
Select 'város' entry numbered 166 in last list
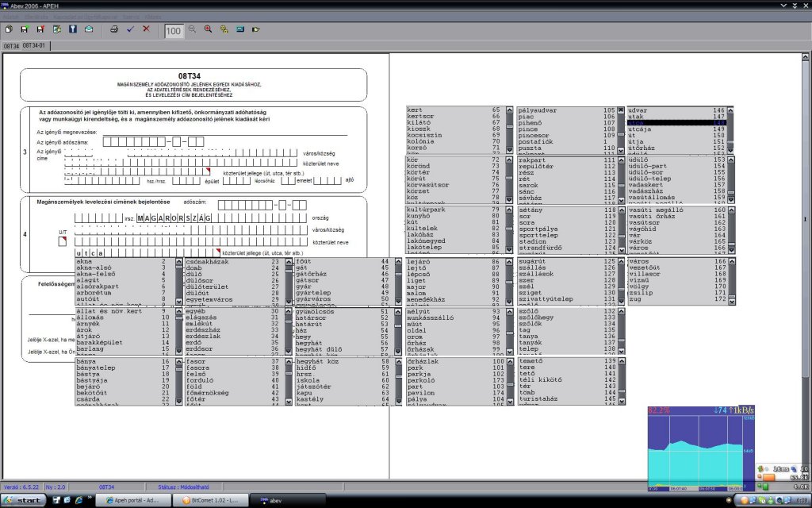(677, 262)
